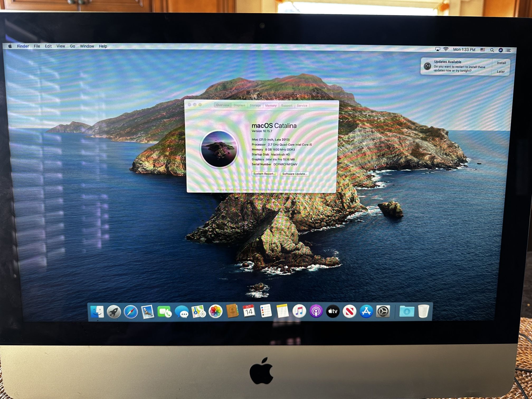Switch to the Memory tab
The height and width of the screenshot is (399, 532).
(x=271, y=106)
